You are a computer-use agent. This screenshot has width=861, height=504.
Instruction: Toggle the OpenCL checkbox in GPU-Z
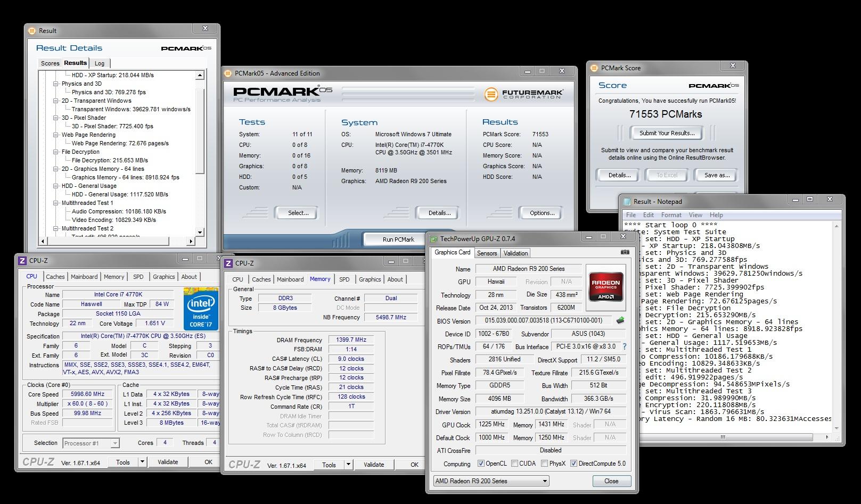click(481, 464)
